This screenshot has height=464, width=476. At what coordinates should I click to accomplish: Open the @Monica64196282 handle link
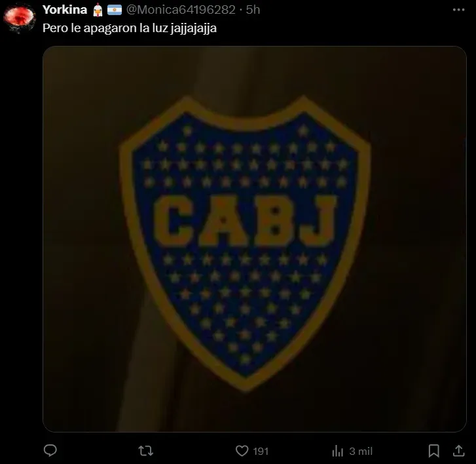181,10
